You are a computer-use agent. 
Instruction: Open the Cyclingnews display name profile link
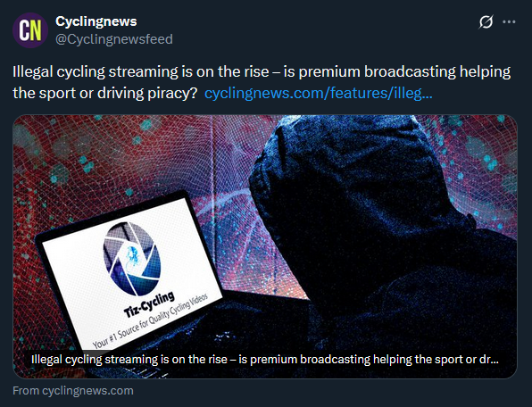(x=96, y=21)
